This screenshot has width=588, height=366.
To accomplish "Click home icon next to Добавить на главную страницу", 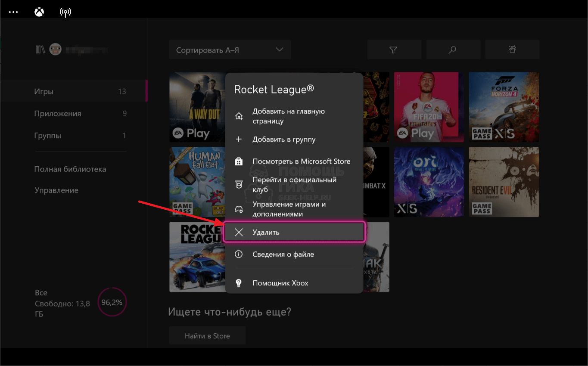I will pyautogui.click(x=239, y=116).
